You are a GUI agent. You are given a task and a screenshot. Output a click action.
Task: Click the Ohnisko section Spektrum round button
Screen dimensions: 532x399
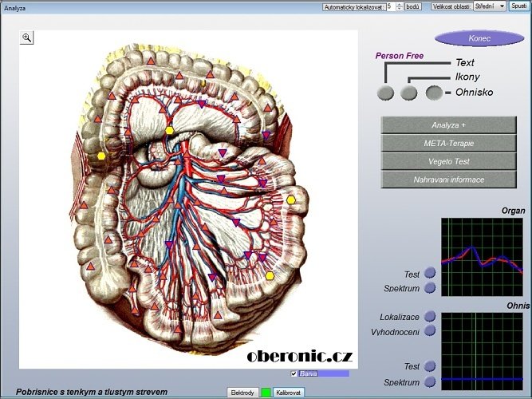coord(430,382)
